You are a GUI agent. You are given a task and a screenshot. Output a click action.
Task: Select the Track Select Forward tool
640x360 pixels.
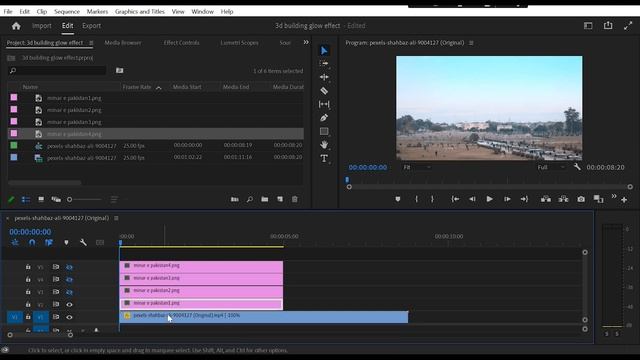[x=324, y=64]
